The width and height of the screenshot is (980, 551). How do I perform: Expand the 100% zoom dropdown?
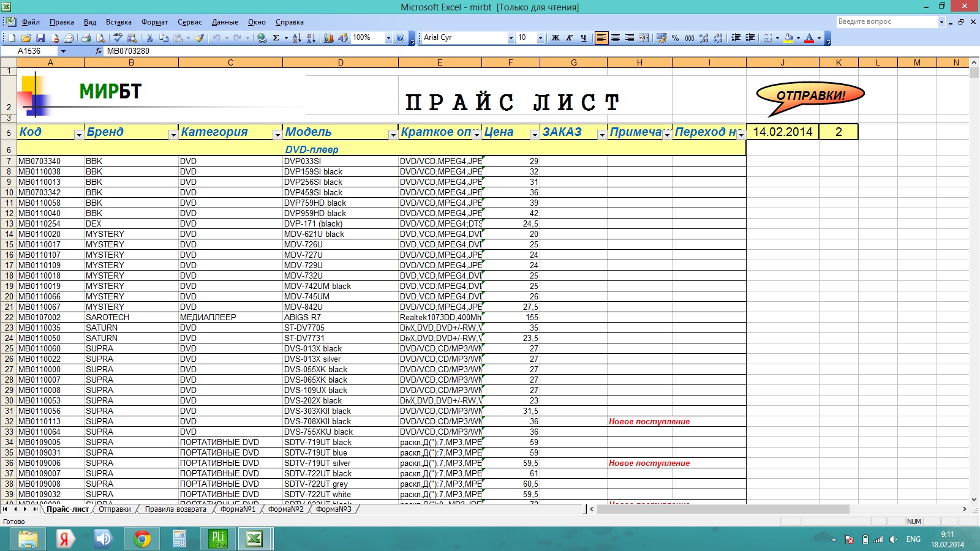click(x=388, y=38)
